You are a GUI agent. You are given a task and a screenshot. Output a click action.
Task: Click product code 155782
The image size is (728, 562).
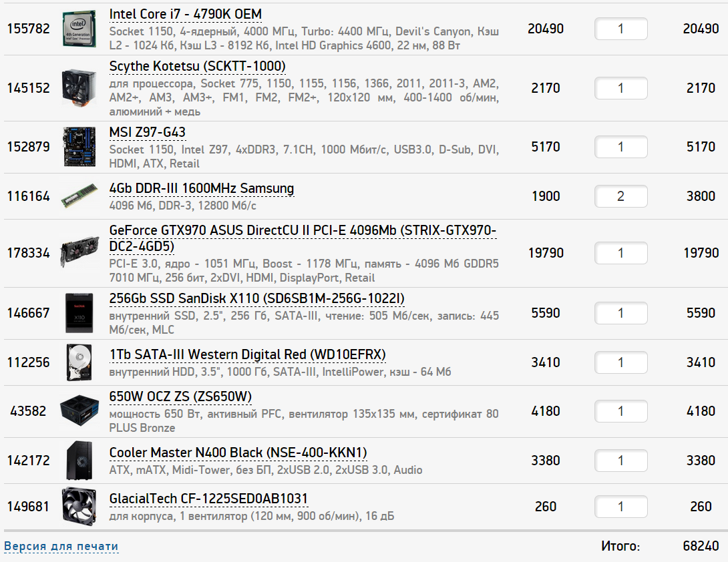[28, 29]
